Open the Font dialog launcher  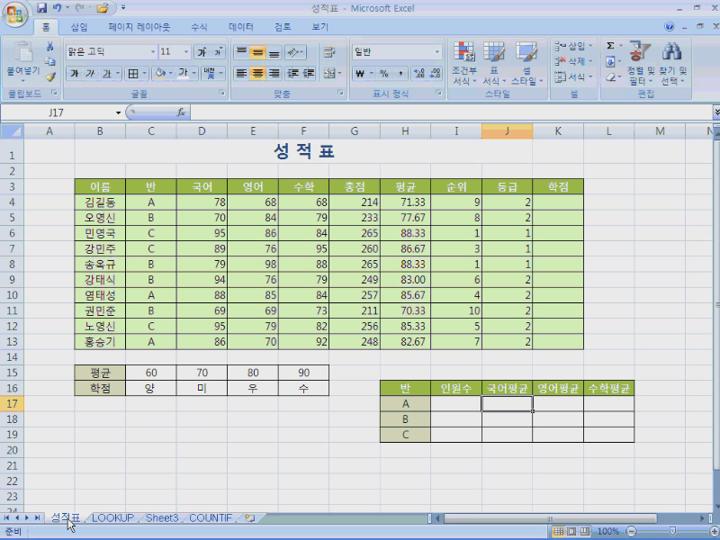(222, 93)
